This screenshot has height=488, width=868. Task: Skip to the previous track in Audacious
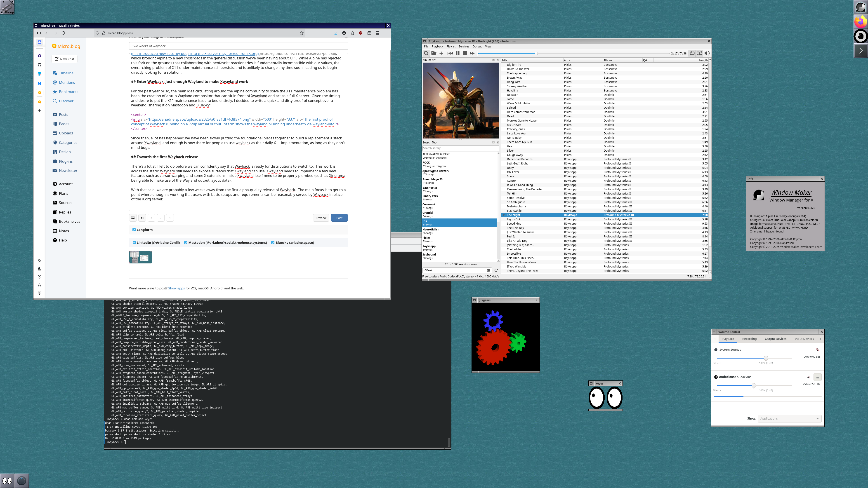pos(450,53)
